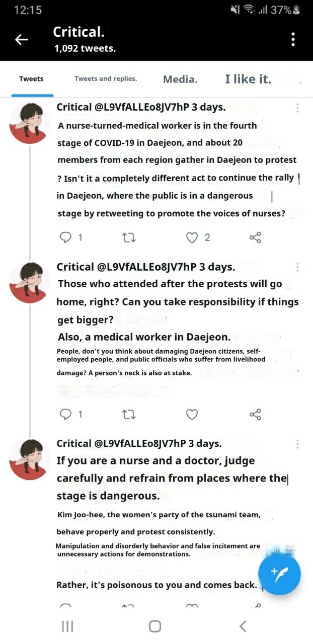Image resolution: width=313 pixels, height=644 pixels.
Task: Expand options for the second tweet
Action: point(297,267)
